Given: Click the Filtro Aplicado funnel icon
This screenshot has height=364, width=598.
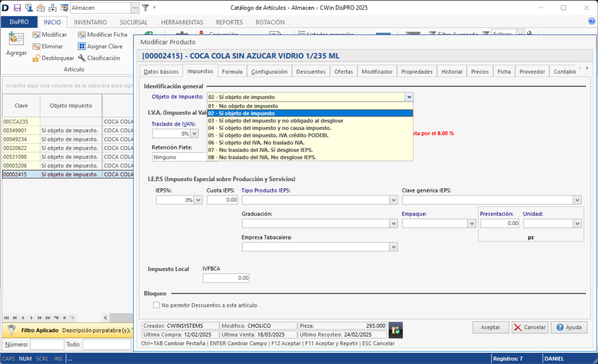Looking at the screenshot, I should [x=11, y=330].
